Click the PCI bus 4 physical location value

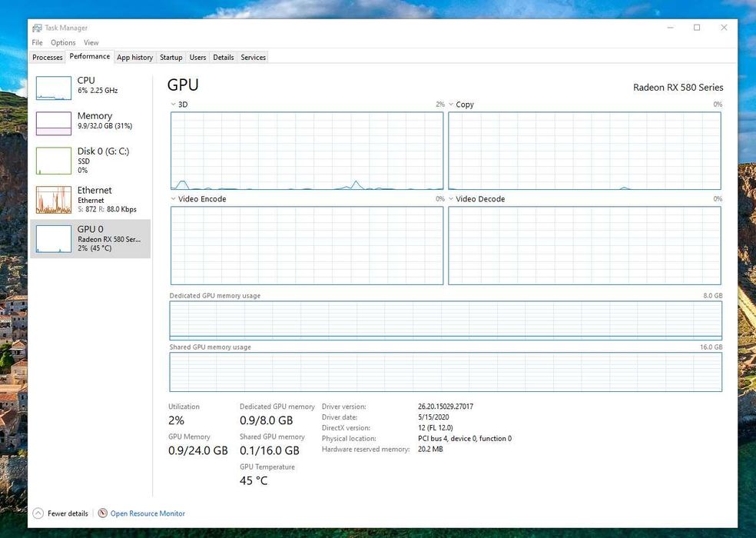(465, 439)
